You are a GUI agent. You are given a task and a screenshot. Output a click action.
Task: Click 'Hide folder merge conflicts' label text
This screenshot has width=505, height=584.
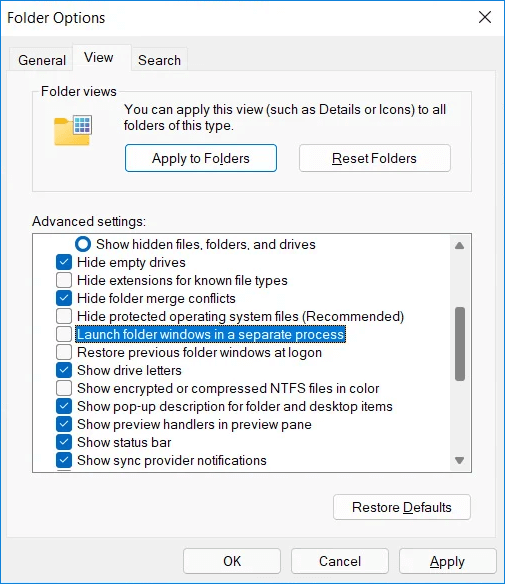point(156,299)
